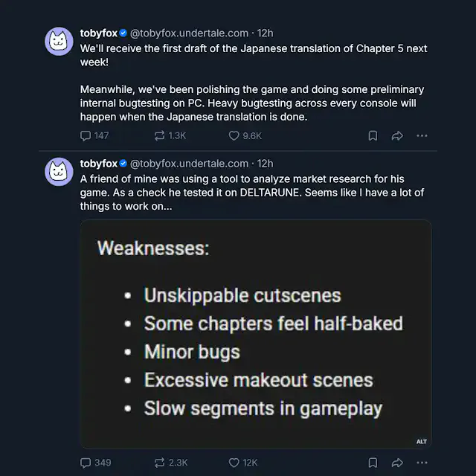Bookmark the second tobyfox post
The height and width of the screenshot is (476, 476).
pyautogui.click(x=373, y=463)
